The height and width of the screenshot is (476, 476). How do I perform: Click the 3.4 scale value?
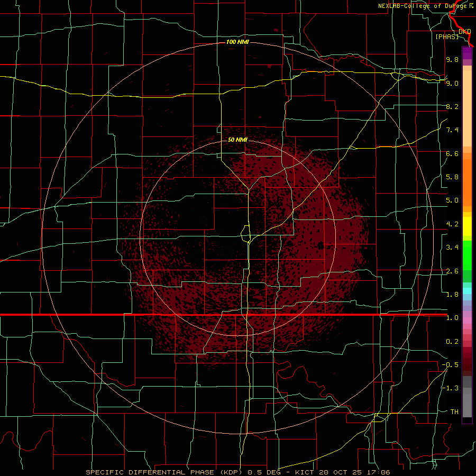[x=452, y=248]
